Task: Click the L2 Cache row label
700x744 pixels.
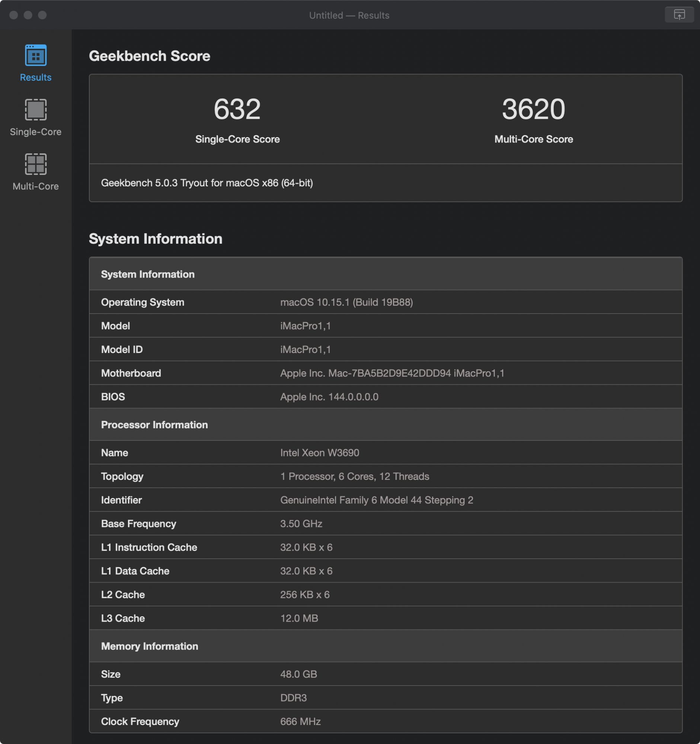Action: tap(123, 594)
